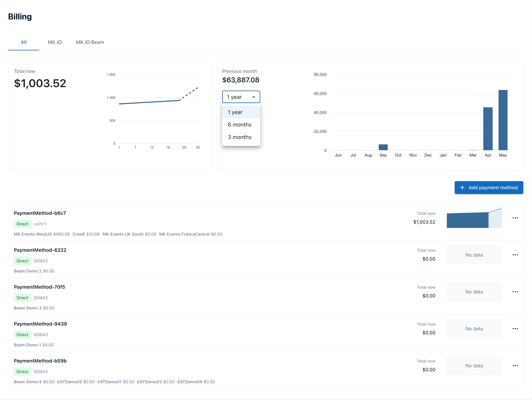Click the PaymentMethod-b6c7 row total $1,003.52
Image resolution: width=532 pixels, height=400 pixels.
[424, 222]
